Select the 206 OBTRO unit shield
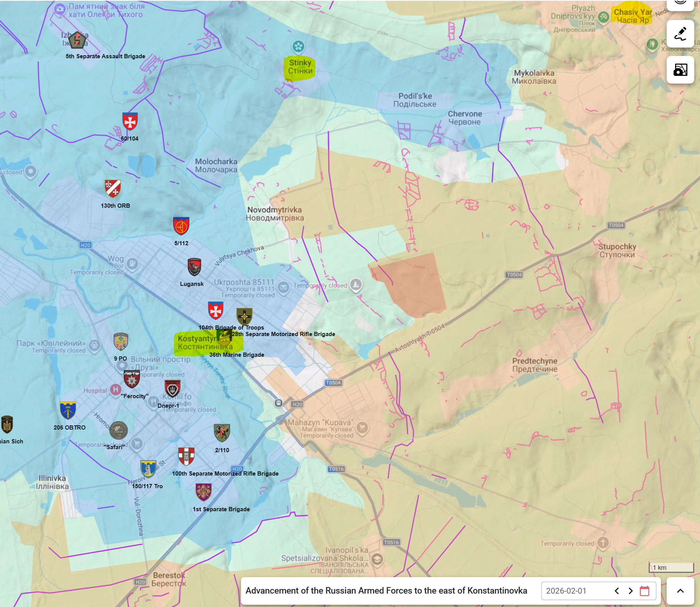Screen dimensions: 700x607 coord(68,411)
